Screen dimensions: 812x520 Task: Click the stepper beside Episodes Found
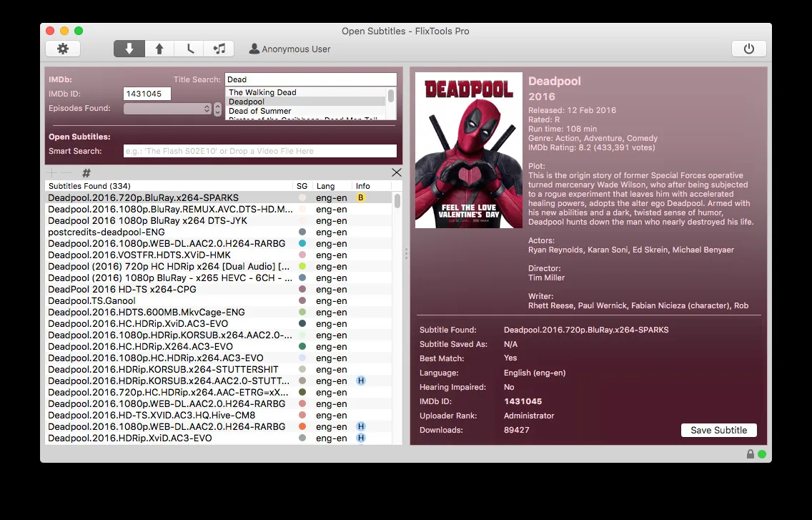point(218,109)
